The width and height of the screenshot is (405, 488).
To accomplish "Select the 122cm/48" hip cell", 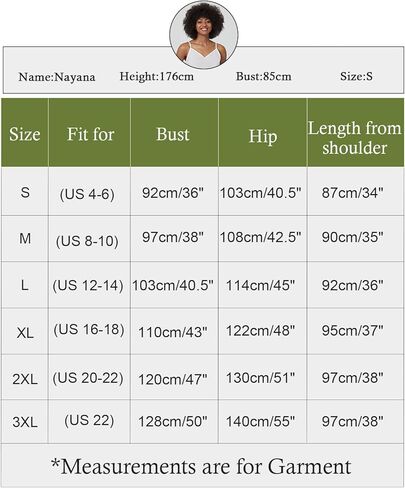I will pyautogui.click(x=261, y=331).
